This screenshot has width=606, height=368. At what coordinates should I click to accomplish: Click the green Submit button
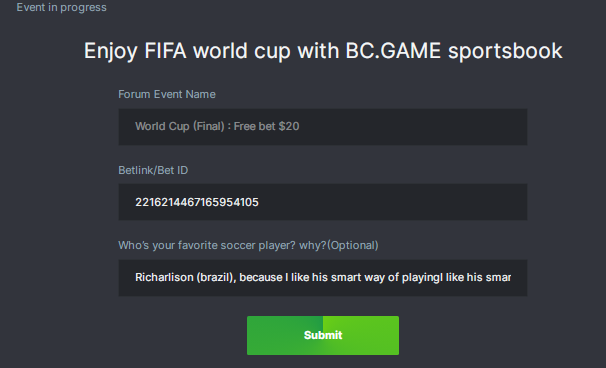click(x=323, y=335)
